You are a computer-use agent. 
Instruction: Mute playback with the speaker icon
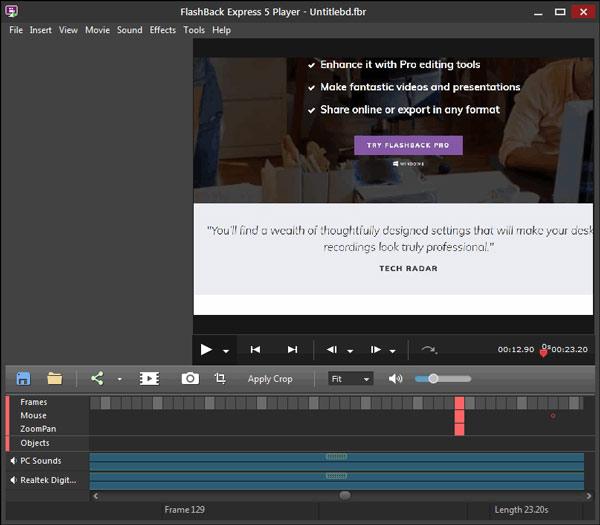coord(396,379)
